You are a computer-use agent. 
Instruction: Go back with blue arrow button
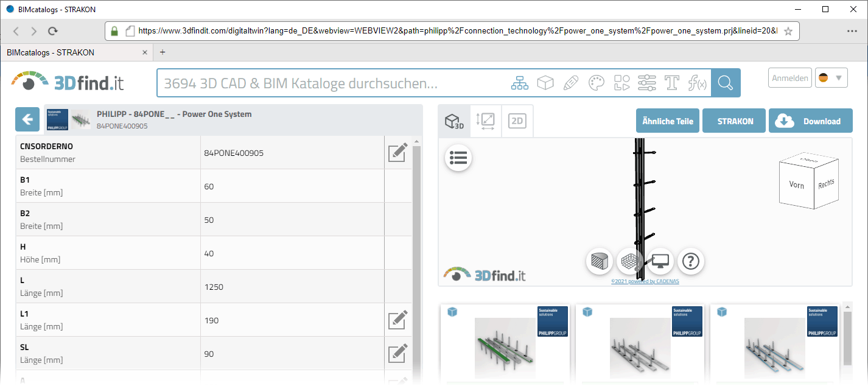27,119
